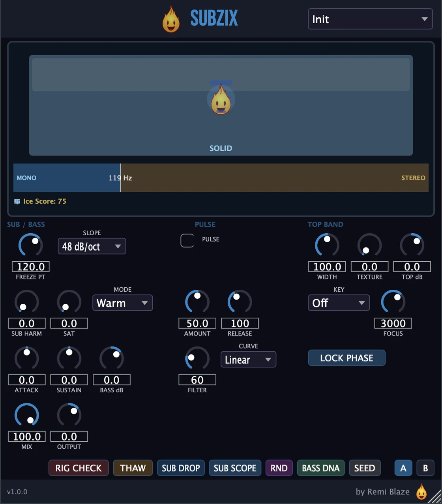Click the OUTPUT knob
Viewport: 442px width, 504px height.
[69, 415]
